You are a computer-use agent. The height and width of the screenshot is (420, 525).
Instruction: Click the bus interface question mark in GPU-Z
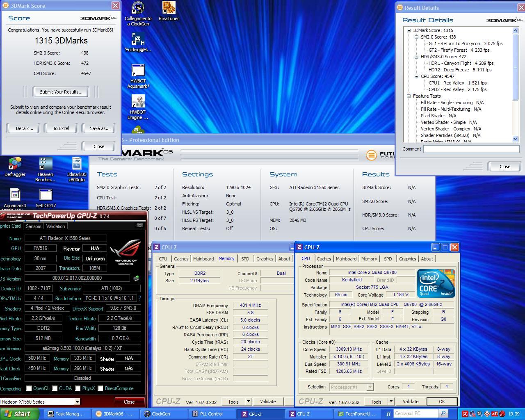coord(140,298)
